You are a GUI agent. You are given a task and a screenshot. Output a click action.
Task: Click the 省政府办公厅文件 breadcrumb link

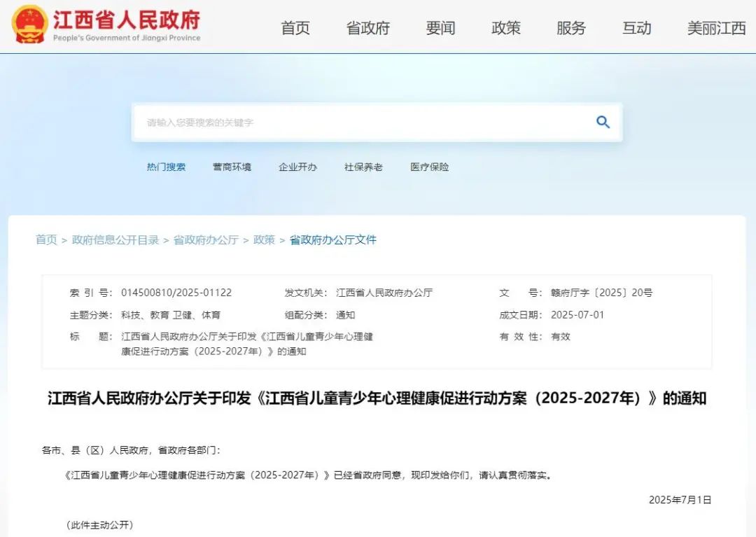[x=332, y=239]
